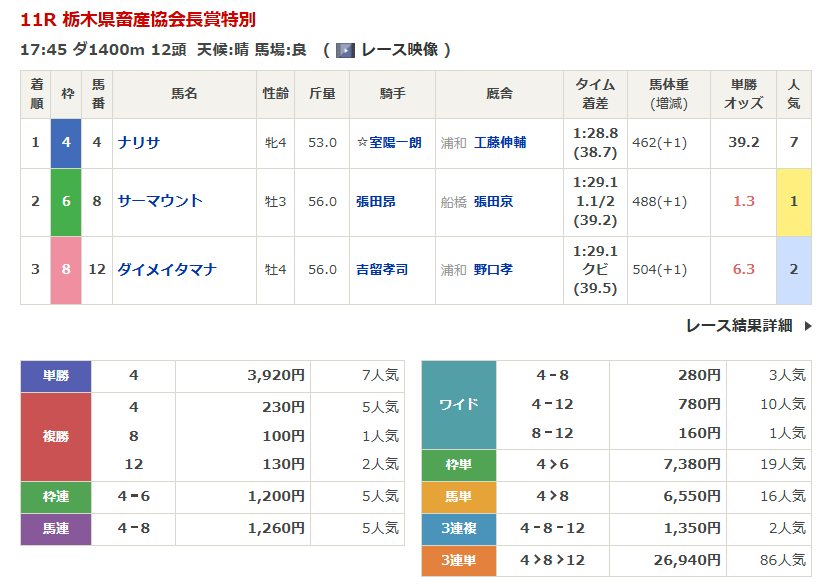Click trainer name 張田京

click(493, 201)
